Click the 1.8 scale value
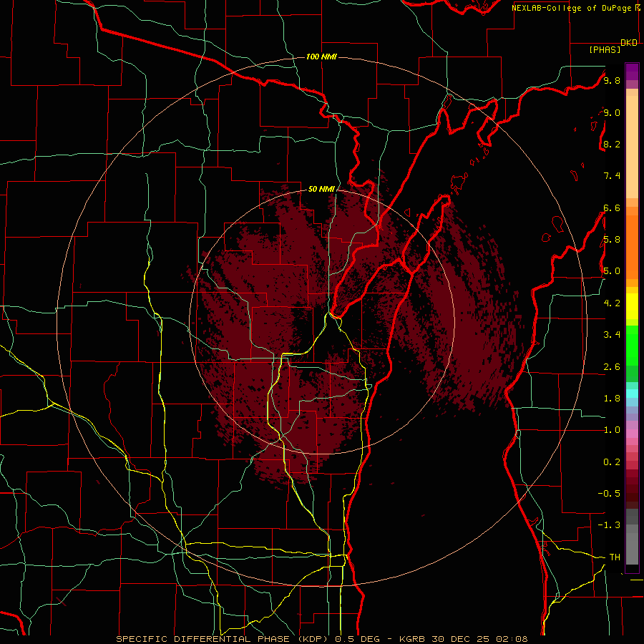Image resolution: width=644 pixels, height=644 pixels. tap(612, 399)
